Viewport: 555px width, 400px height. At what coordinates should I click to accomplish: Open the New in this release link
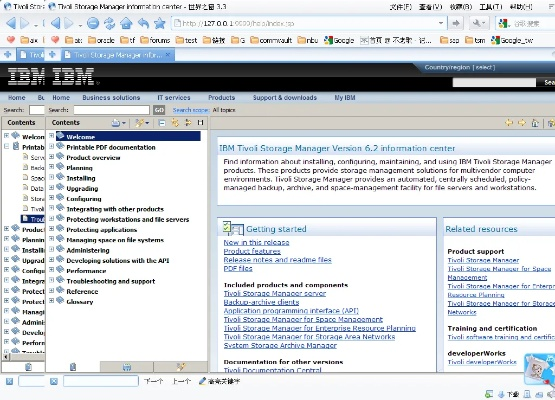[256, 242]
